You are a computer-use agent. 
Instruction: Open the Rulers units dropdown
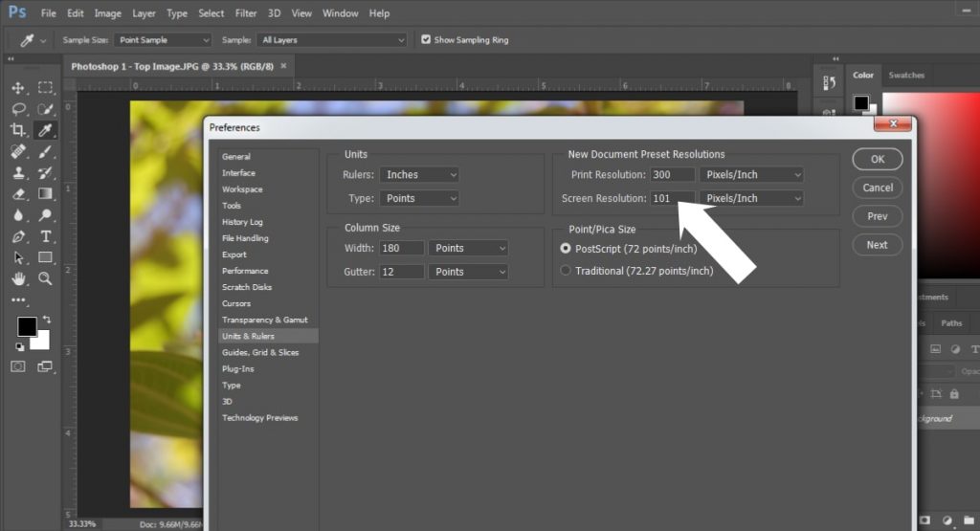tap(419, 175)
